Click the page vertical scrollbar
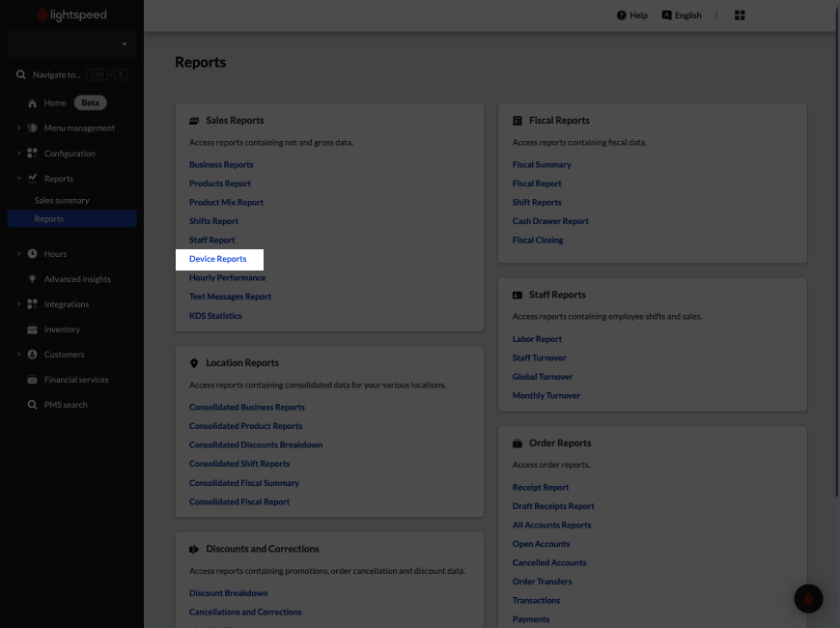Screen dimensions: 840x628 point(837,249)
